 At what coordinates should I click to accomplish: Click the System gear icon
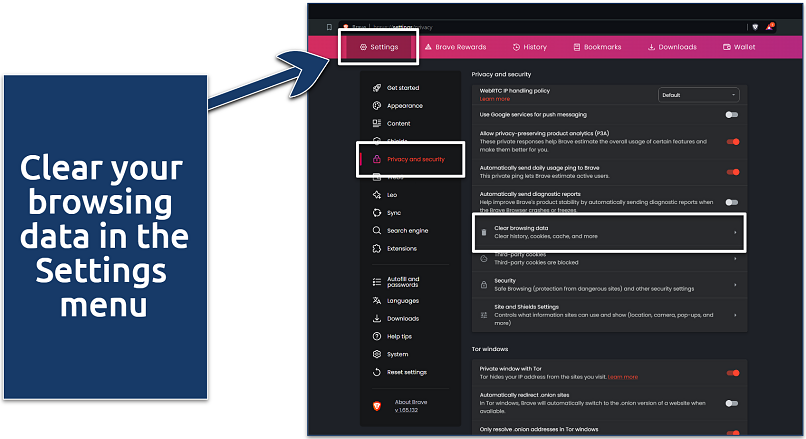(377, 354)
